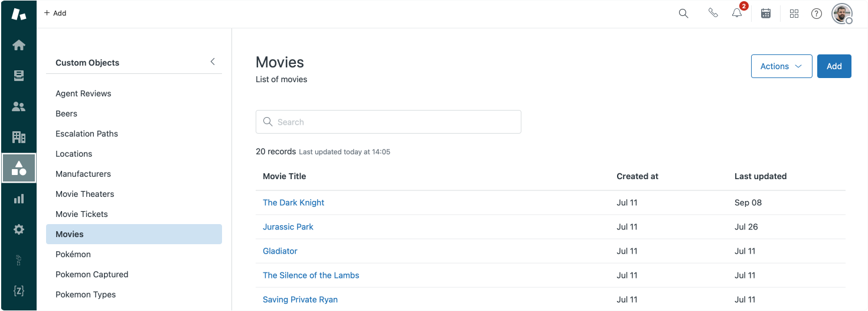Select Pokémon in the object list
The width and height of the screenshot is (868, 311).
click(x=73, y=254)
